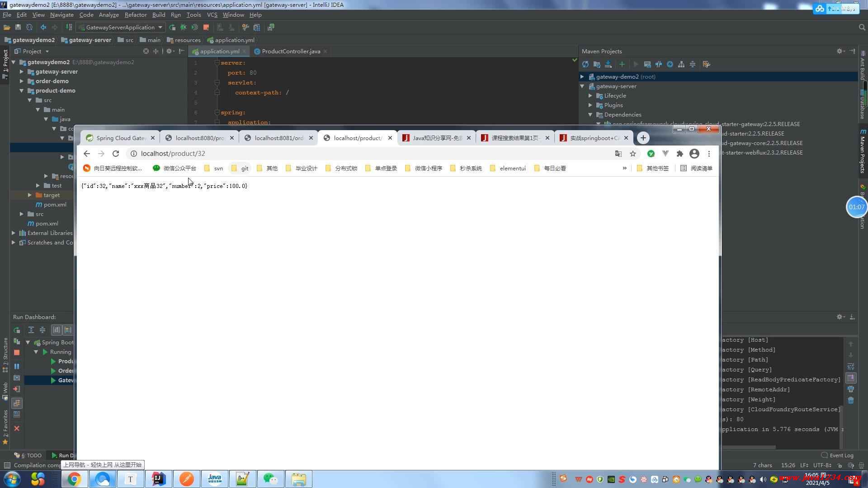This screenshot has width=868, height=488.
Task: Toggle the group-by-type button in Run Dashboard
Action: pos(56,330)
